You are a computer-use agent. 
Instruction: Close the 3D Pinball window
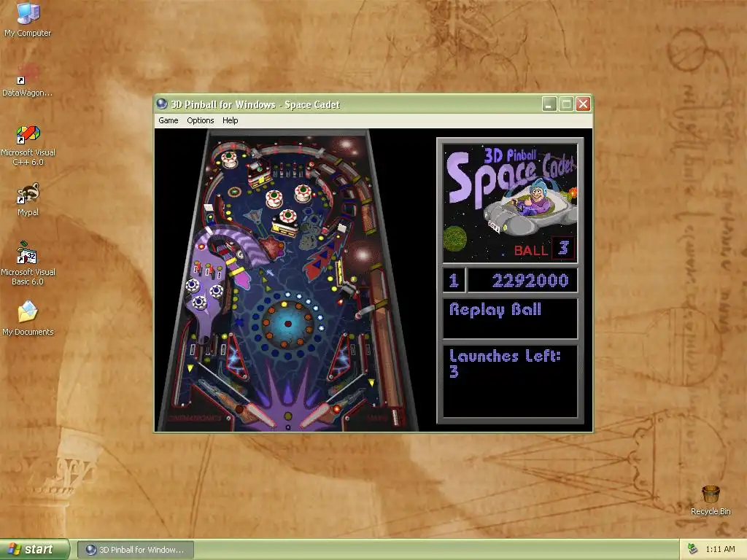pyautogui.click(x=583, y=104)
